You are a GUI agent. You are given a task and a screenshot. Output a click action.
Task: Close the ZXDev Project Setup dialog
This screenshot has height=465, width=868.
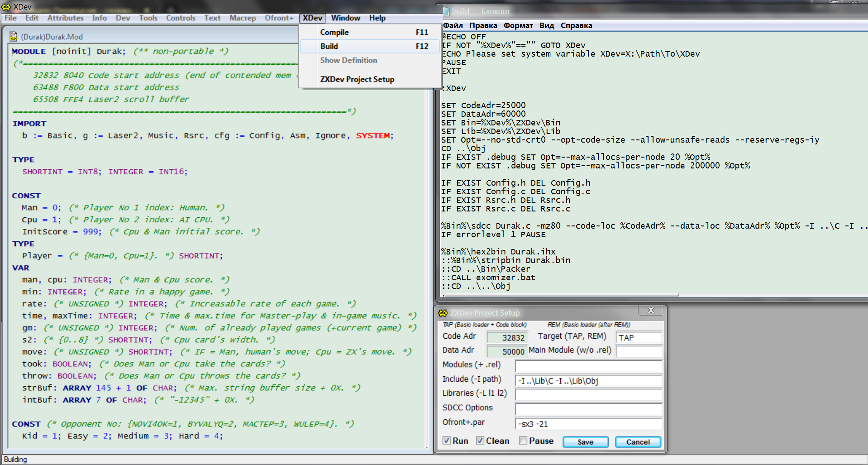tap(651, 310)
